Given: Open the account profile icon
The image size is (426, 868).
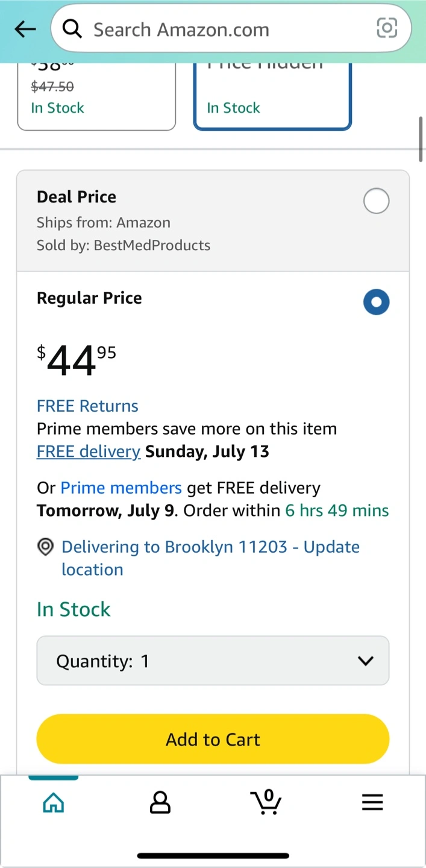Looking at the screenshot, I should point(160,802).
